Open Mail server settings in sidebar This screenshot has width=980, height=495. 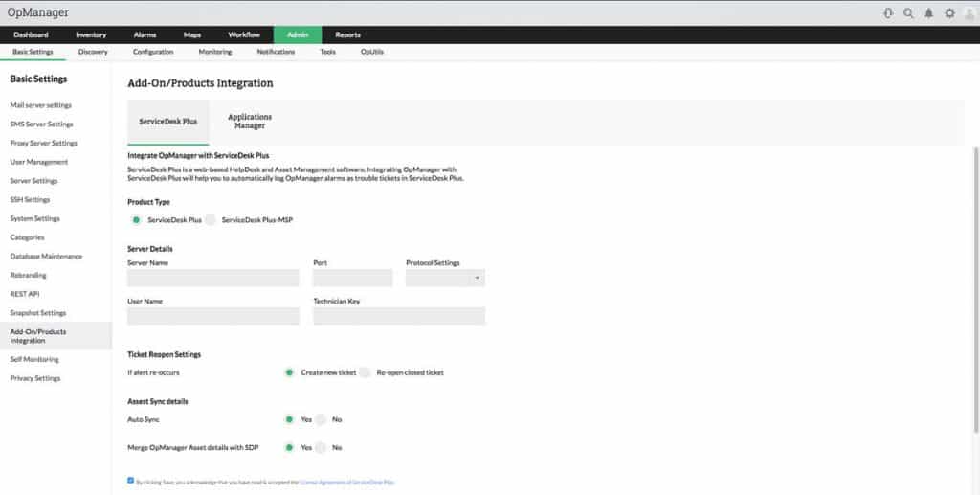(40, 105)
